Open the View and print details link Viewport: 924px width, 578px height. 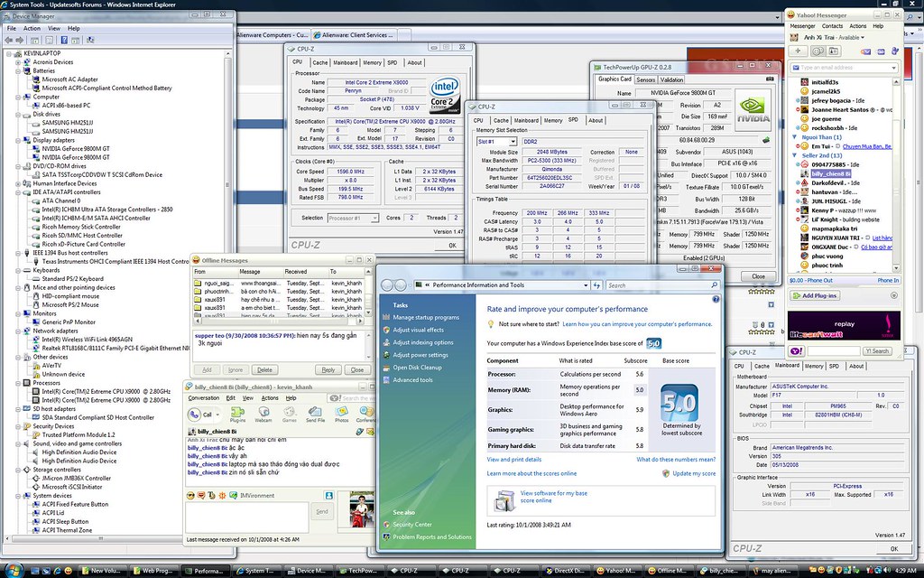click(x=513, y=460)
